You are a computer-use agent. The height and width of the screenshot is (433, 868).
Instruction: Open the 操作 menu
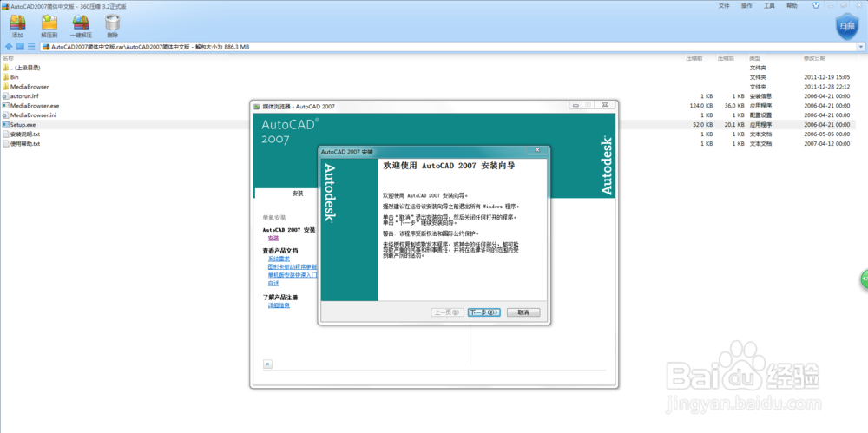click(x=746, y=5)
